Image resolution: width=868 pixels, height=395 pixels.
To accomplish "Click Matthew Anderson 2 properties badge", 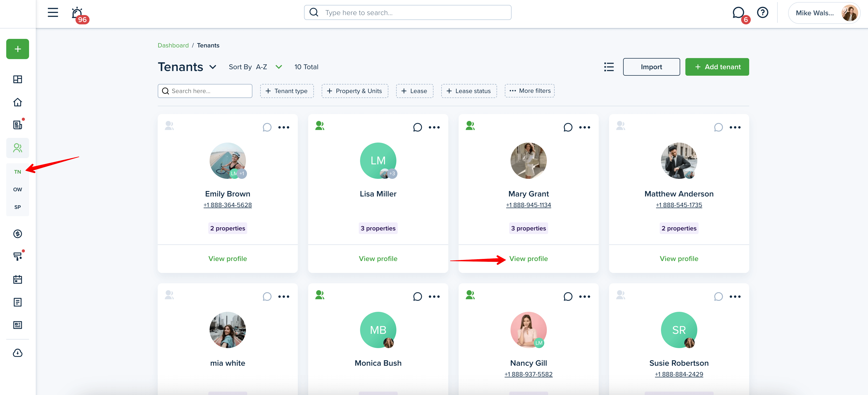I will coord(679,228).
